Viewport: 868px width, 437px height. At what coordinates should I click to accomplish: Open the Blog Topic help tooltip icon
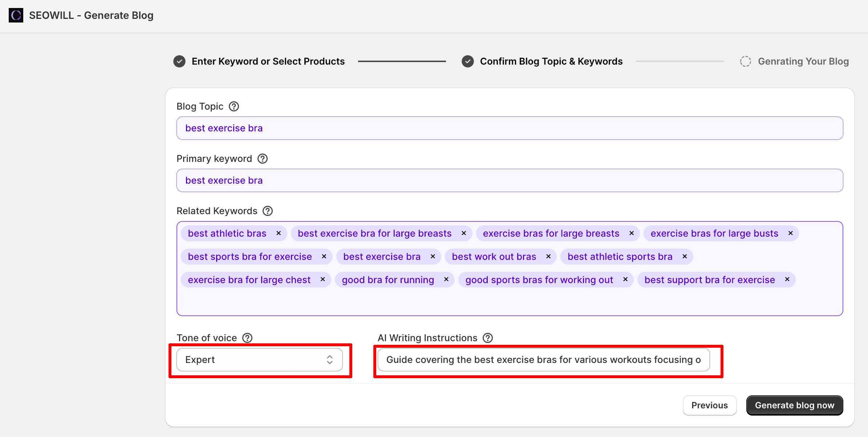(x=234, y=106)
